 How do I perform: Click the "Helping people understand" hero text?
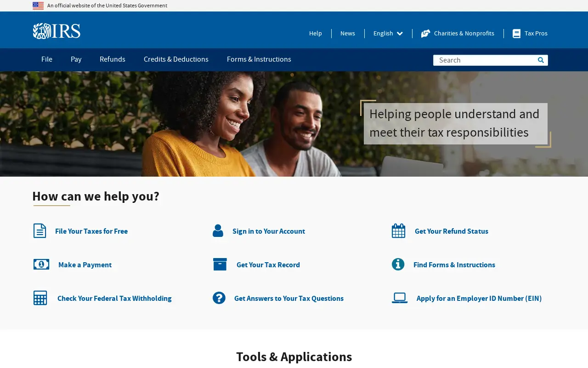tap(454, 123)
